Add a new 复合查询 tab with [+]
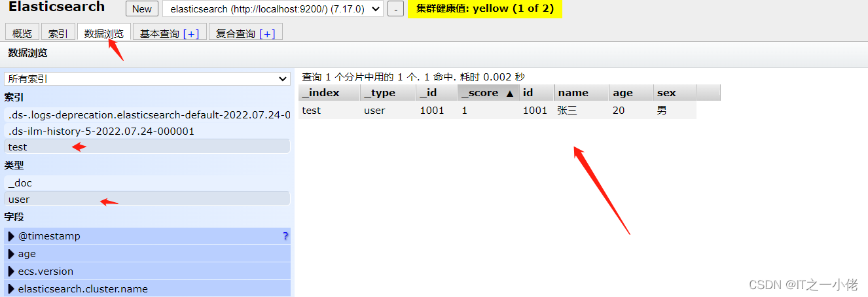Screen dimensions: 868x297 [267, 34]
